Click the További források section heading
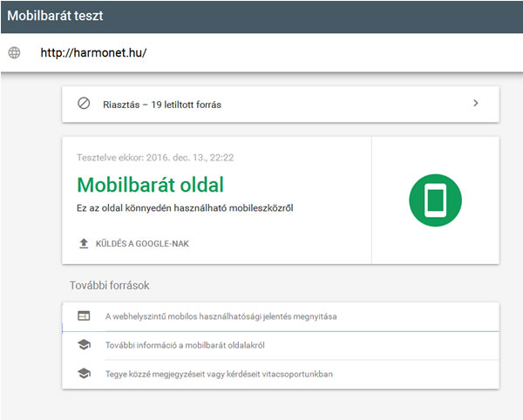The image size is (523, 420). pyautogui.click(x=110, y=285)
